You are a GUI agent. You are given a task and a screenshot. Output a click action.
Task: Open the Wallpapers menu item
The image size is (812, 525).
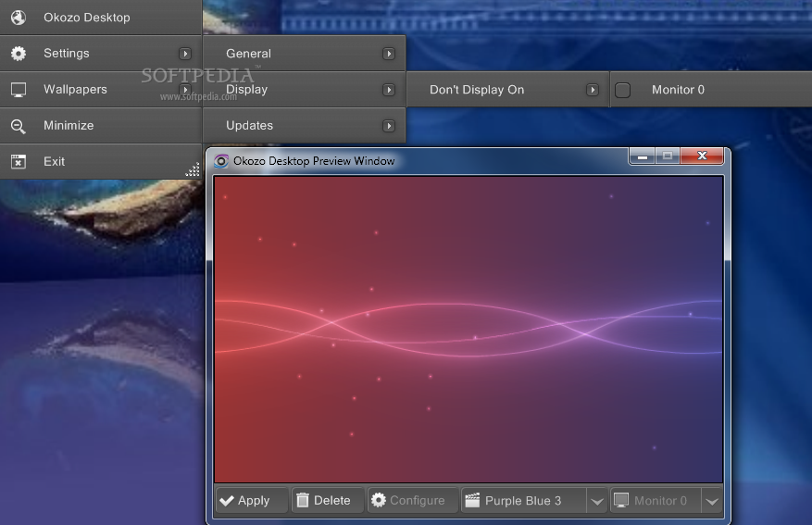click(101, 90)
